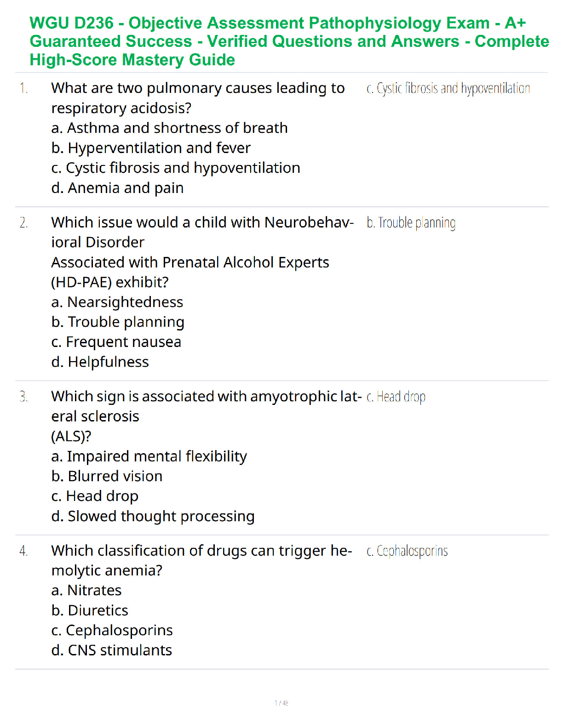The width and height of the screenshot is (563, 728).
Task: Select option 'c. Frequent nausea'
Action: [116, 342]
